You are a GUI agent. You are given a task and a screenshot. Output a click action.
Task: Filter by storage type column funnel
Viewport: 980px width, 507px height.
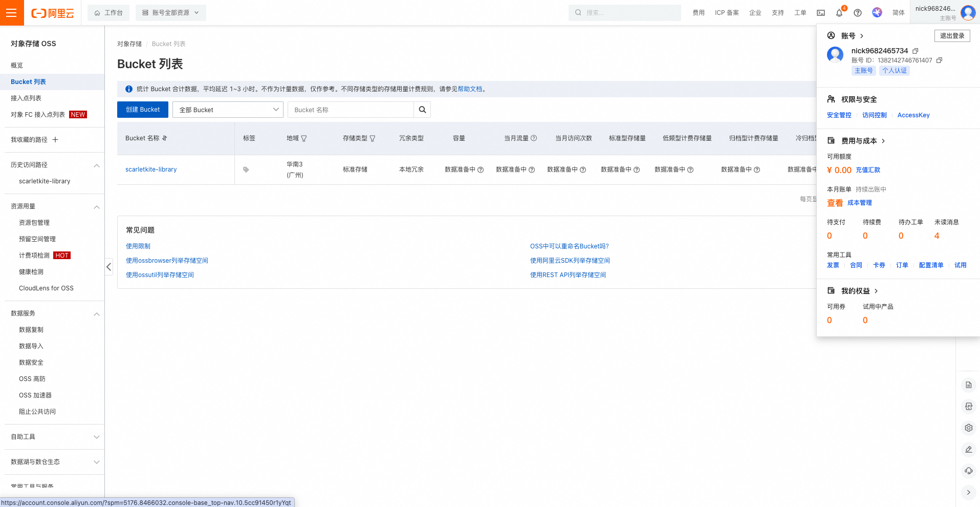[373, 138]
